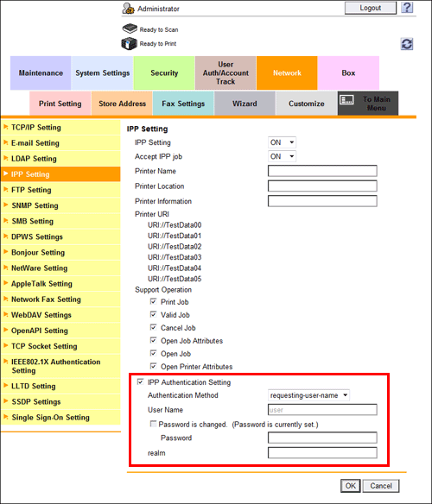
Task: Select LLTD Setting in the sidebar
Action: click(x=60, y=386)
